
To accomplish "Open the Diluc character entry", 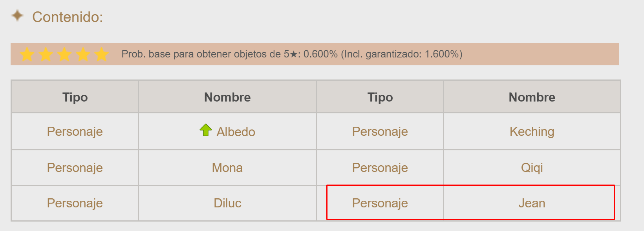I will tap(227, 203).
